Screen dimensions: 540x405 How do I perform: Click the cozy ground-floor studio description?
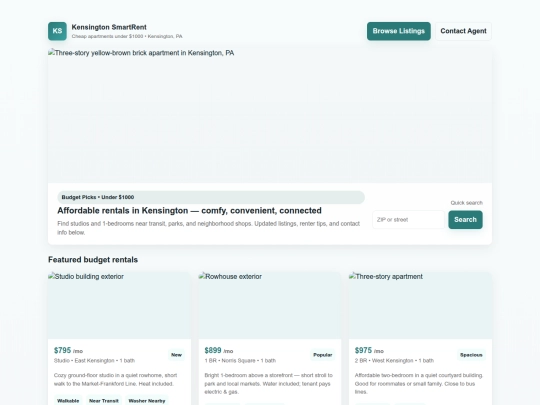click(115, 380)
